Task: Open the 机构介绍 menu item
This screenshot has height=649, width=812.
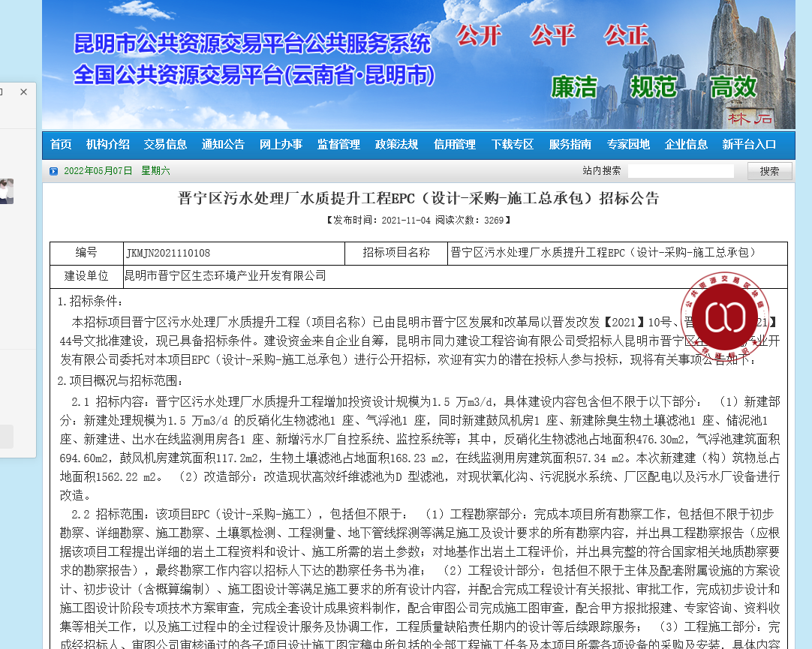Action: click(x=108, y=144)
